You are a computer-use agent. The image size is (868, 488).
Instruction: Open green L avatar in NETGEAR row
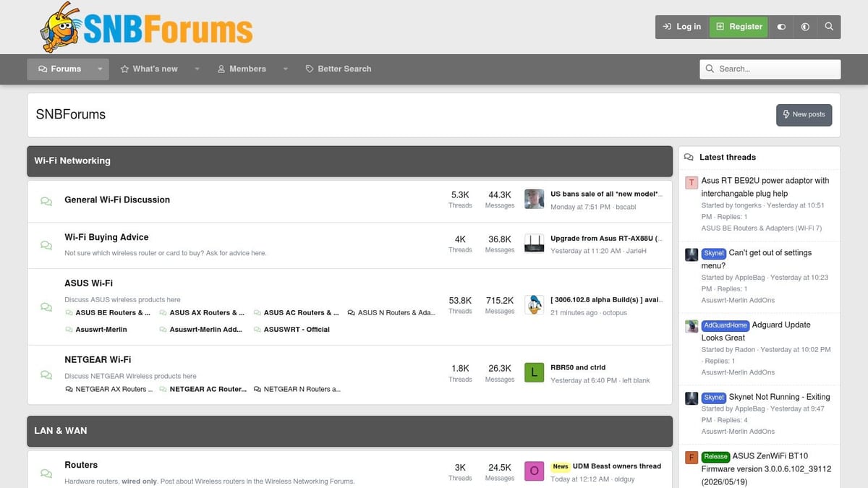pyautogui.click(x=534, y=373)
